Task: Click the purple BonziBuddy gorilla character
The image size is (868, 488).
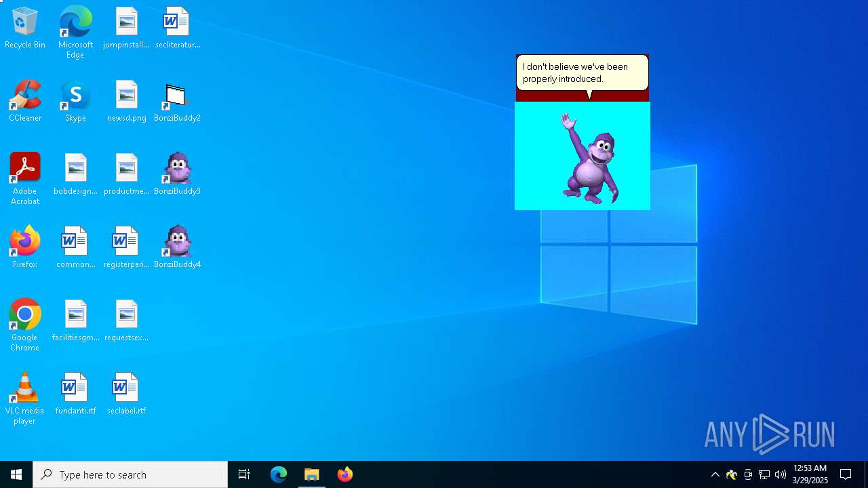Action: click(x=589, y=159)
